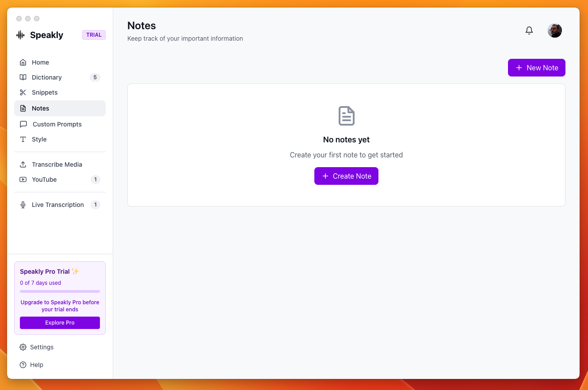Open the user profile avatar
Image resolution: width=588 pixels, height=390 pixels.
[554, 31]
